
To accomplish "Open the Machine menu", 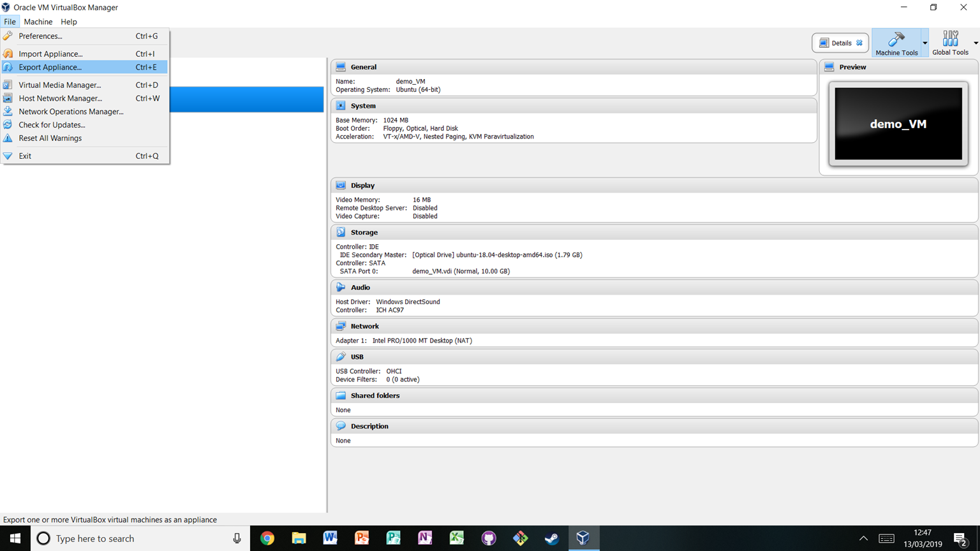I will pos(38,21).
